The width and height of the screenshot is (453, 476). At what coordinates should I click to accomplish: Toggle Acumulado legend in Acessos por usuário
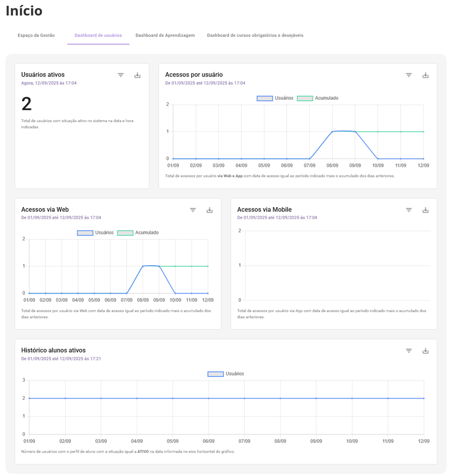click(318, 98)
